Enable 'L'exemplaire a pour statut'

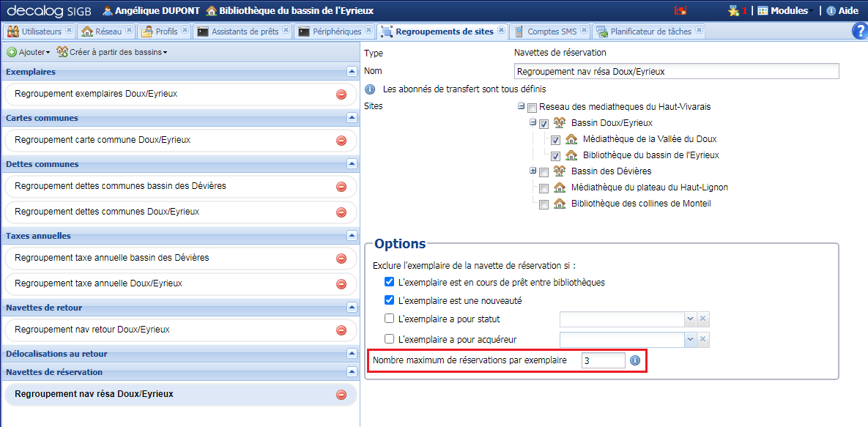coord(390,319)
